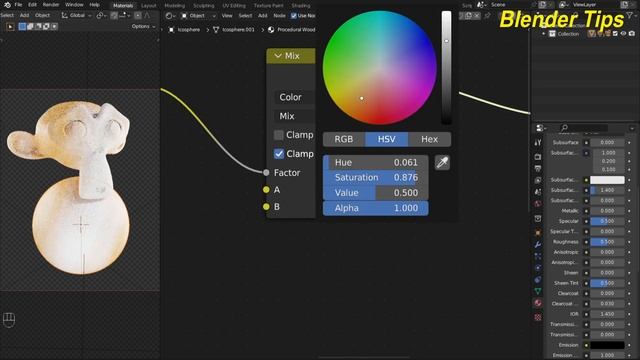Open the Color data type dropdown in Mix node

[295, 97]
